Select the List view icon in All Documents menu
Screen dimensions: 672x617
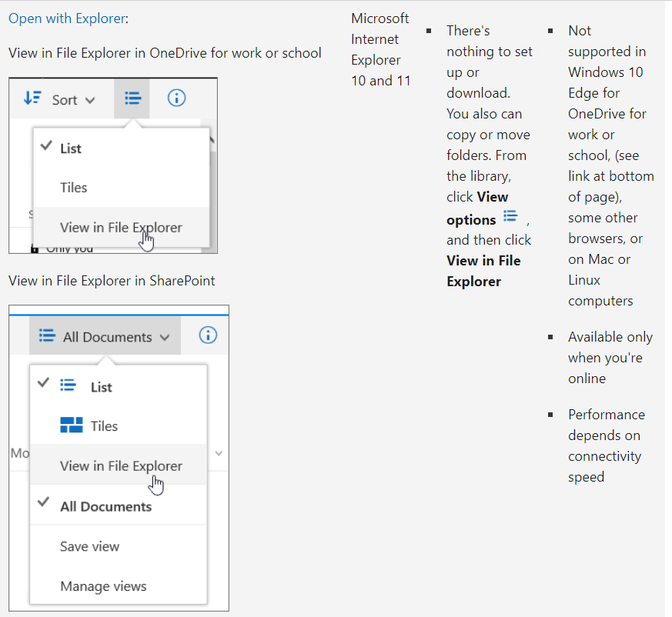coord(67,386)
